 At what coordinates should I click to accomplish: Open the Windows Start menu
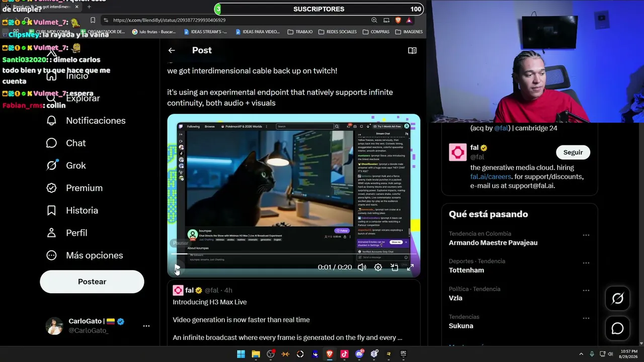[x=241, y=354]
